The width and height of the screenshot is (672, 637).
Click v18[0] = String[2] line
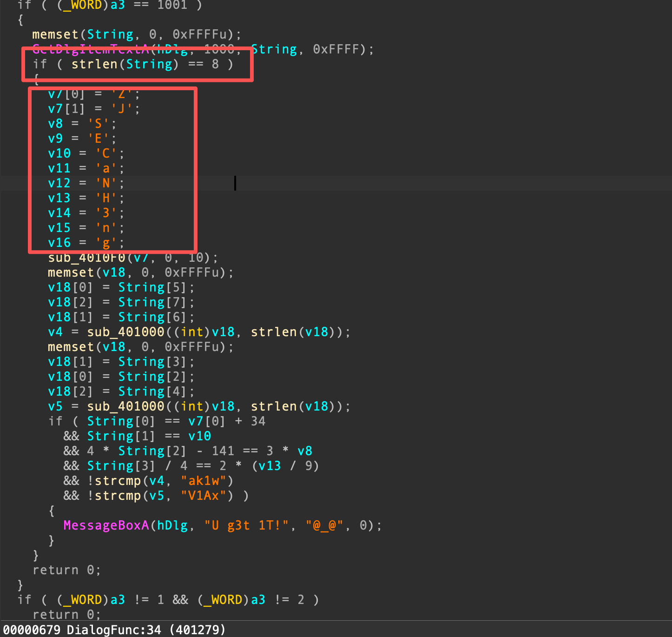pyautogui.click(x=121, y=377)
